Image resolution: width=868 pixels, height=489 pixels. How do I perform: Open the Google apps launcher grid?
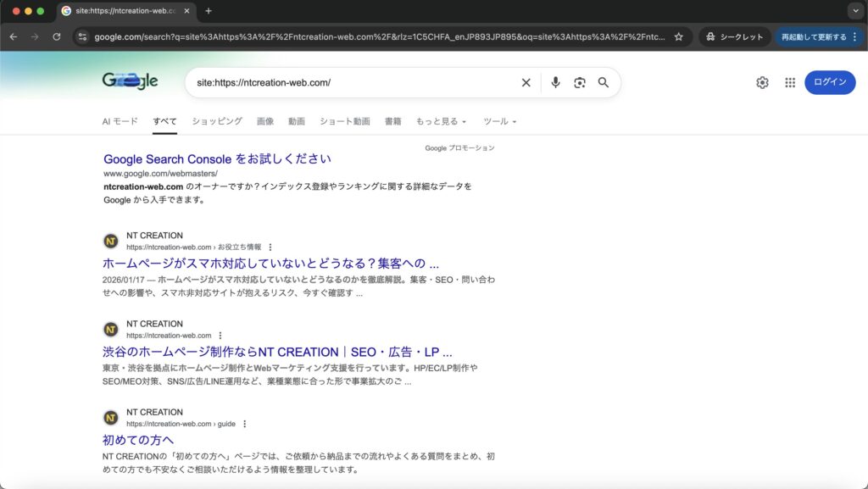[789, 82]
